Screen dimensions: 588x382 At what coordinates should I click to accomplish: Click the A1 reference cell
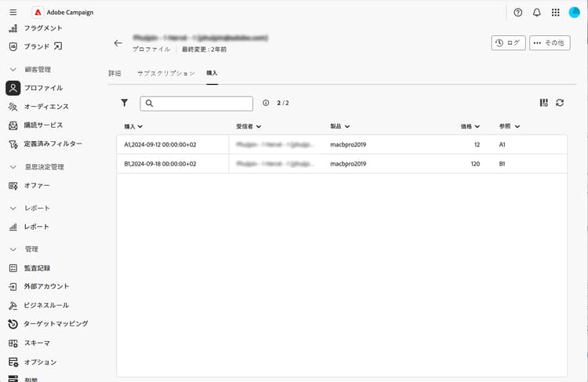502,144
